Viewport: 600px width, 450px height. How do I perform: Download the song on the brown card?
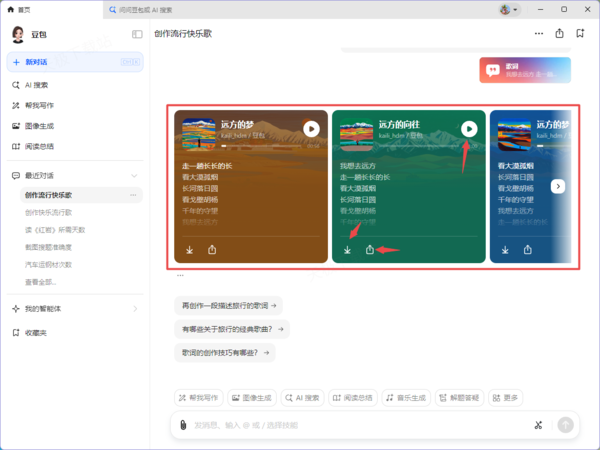point(189,250)
